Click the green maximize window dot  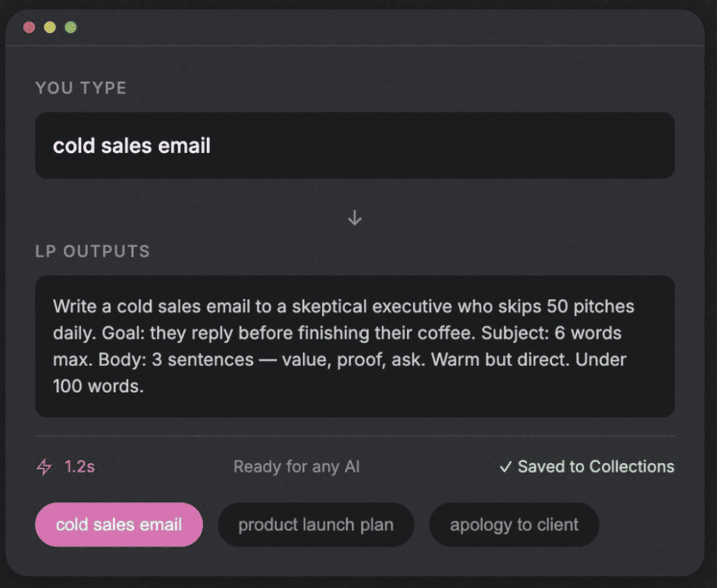(x=71, y=27)
